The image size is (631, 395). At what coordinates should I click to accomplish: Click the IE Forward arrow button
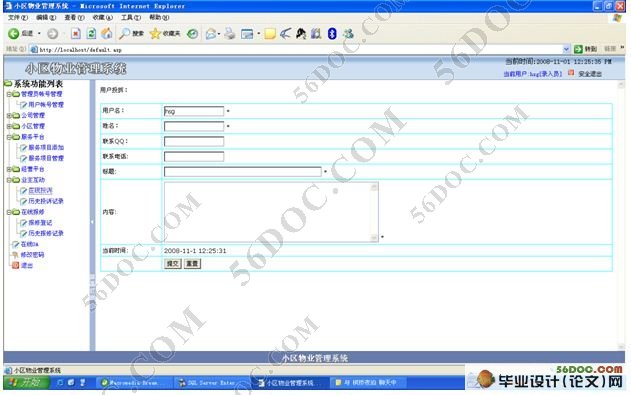pyautogui.click(x=52, y=34)
